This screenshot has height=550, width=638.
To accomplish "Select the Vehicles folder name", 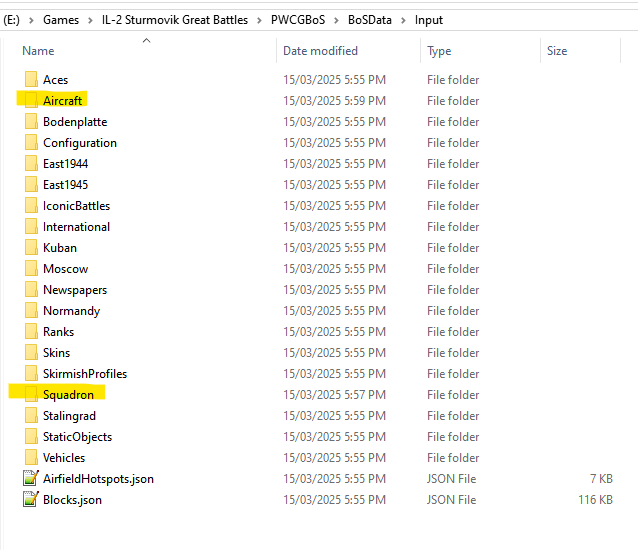I will pyautogui.click(x=64, y=458).
